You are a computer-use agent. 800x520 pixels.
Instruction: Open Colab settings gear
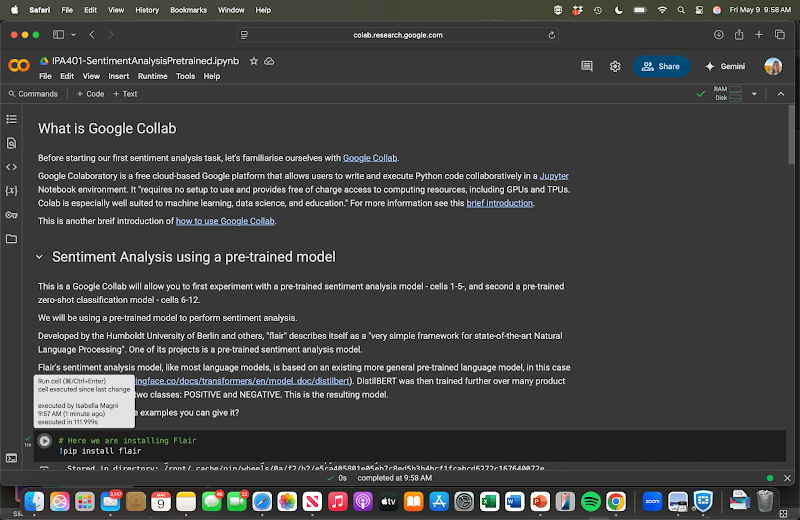pyautogui.click(x=615, y=66)
